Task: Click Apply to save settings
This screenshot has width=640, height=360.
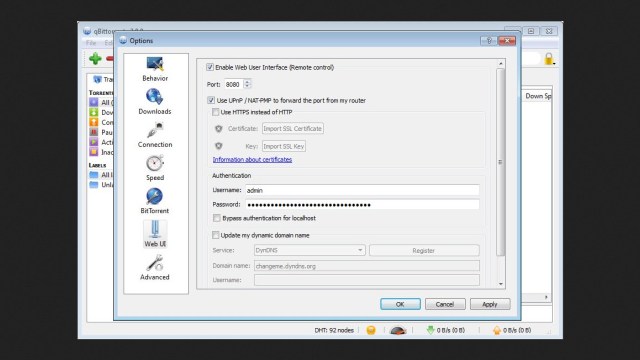Action: point(489,304)
